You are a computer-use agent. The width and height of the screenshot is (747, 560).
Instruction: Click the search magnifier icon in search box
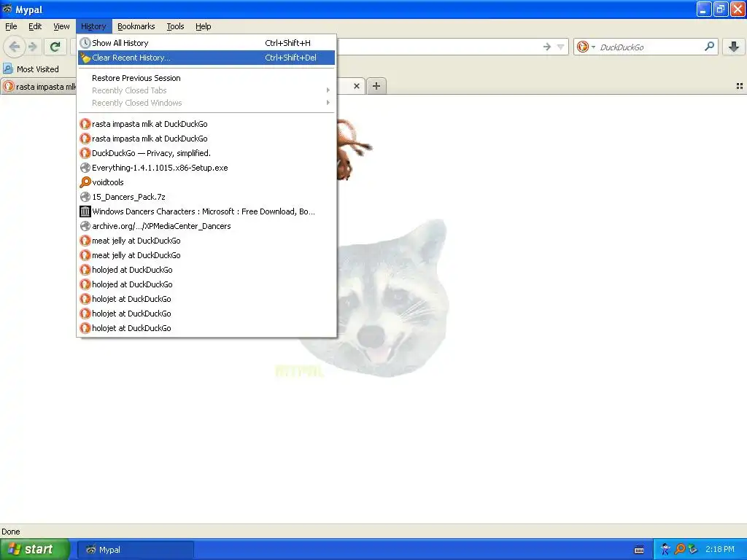[x=709, y=47]
